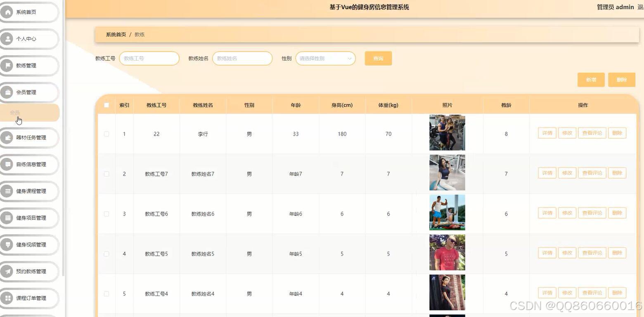The width and height of the screenshot is (644, 317).
Task: Click the briefcase icon beside 会员管理
Action: pos(7,92)
